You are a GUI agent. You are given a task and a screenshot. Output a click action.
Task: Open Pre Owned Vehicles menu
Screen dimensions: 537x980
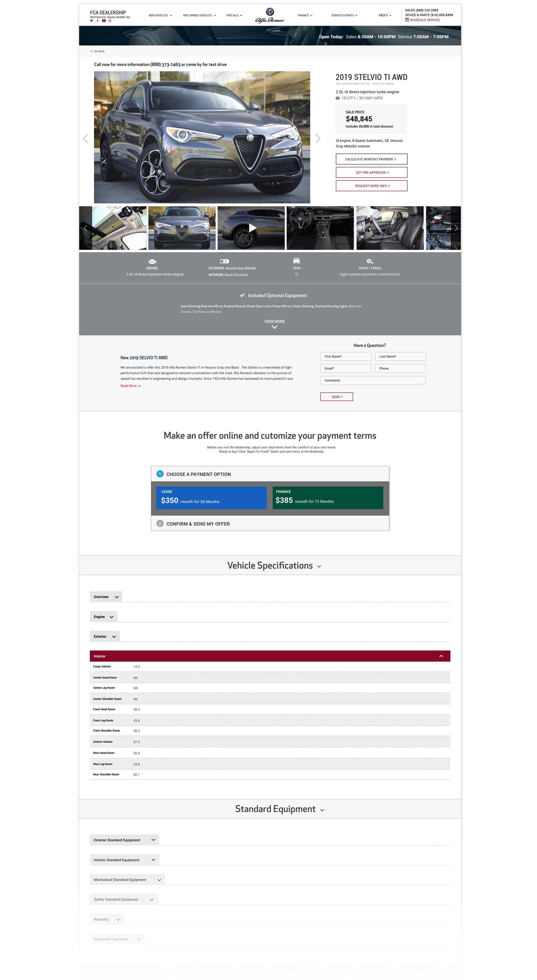pyautogui.click(x=199, y=16)
